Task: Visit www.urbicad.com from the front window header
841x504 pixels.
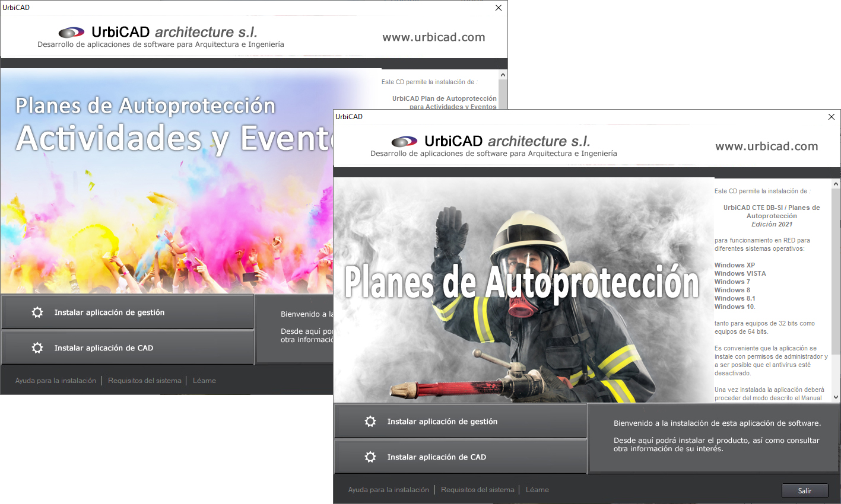Action: (766, 146)
